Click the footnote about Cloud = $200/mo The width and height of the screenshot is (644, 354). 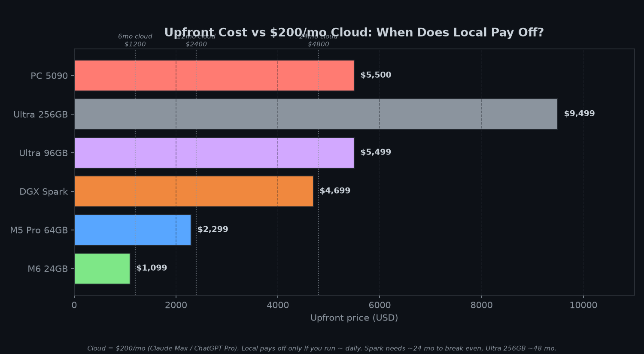point(322,348)
